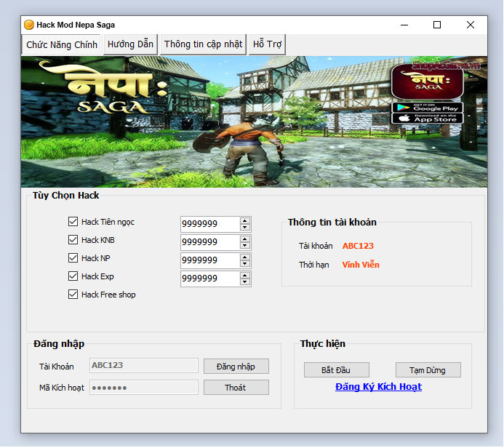Toggle the Hack Exp checkbox
The height and width of the screenshot is (448, 504).
[73, 276]
